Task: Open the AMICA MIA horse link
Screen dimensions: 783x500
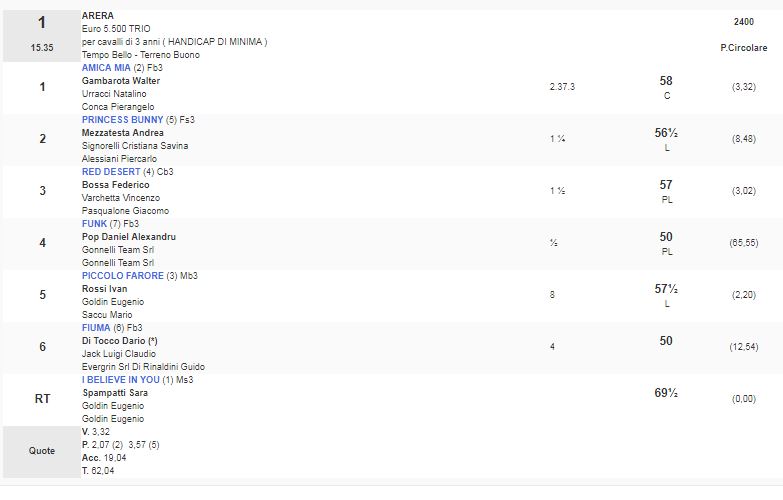Action: [x=108, y=68]
